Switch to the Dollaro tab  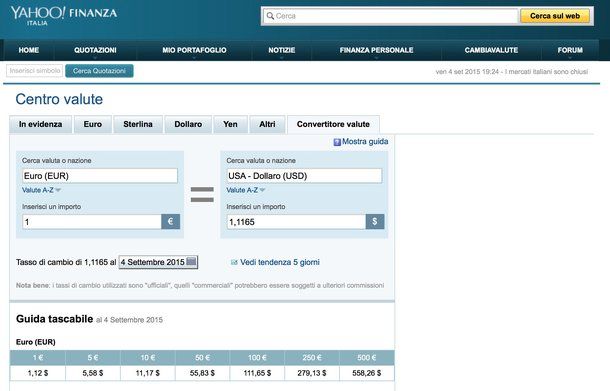(x=188, y=124)
